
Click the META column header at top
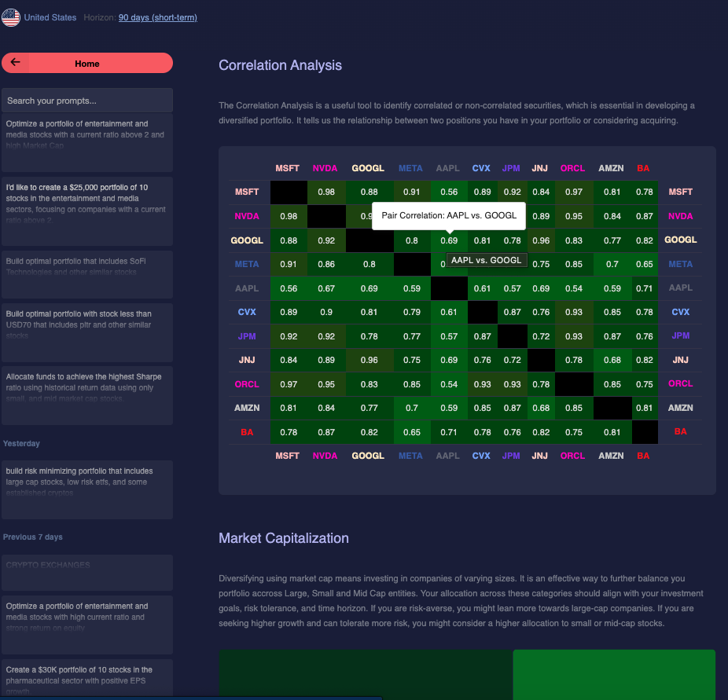coord(410,168)
